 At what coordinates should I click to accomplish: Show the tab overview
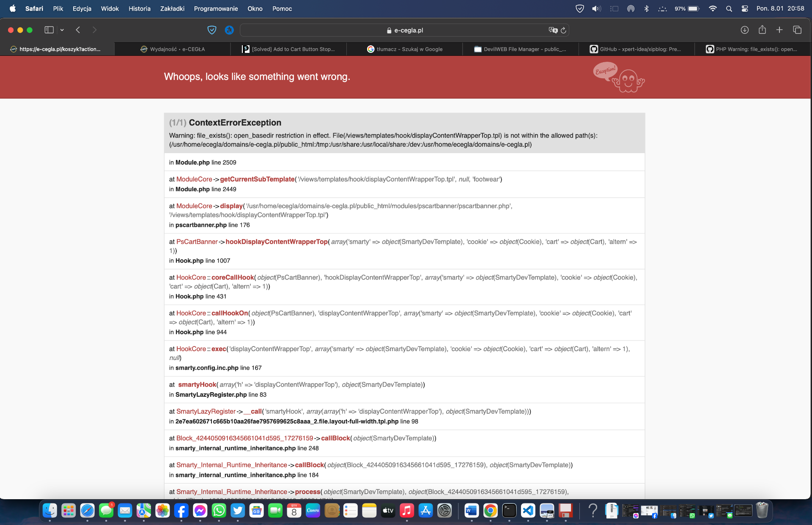click(797, 30)
